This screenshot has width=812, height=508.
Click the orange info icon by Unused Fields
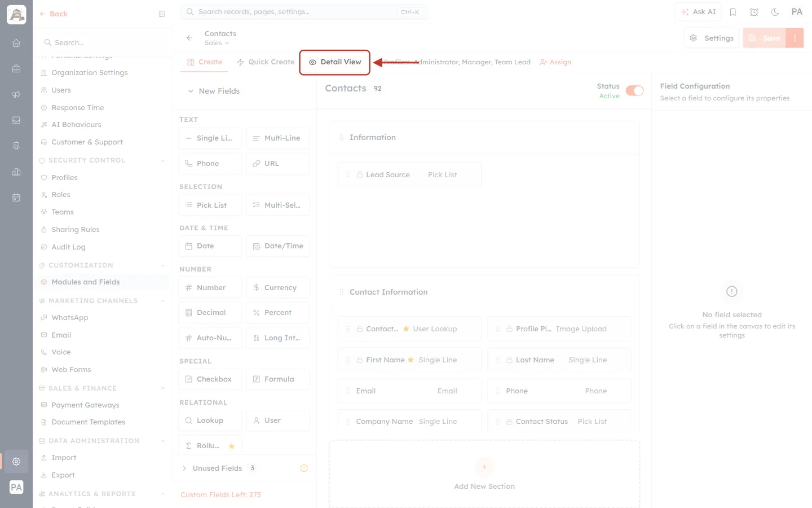pos(304,468)
